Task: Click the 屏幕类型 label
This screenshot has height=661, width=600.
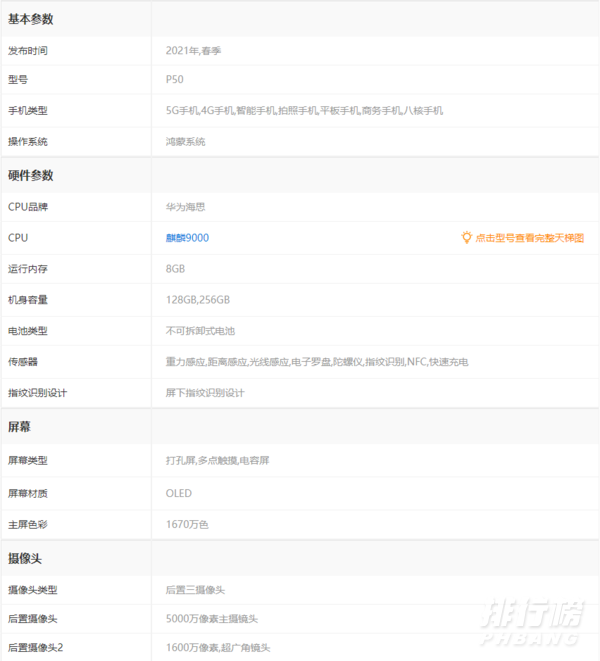Action: point(28,460)
